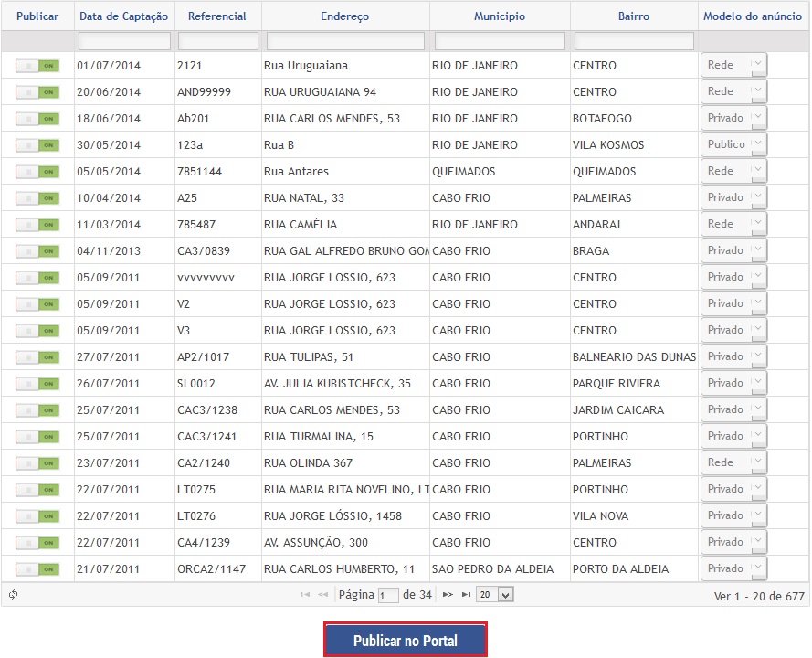Expand model dropdown for Rua Antares row

[733, 171]
